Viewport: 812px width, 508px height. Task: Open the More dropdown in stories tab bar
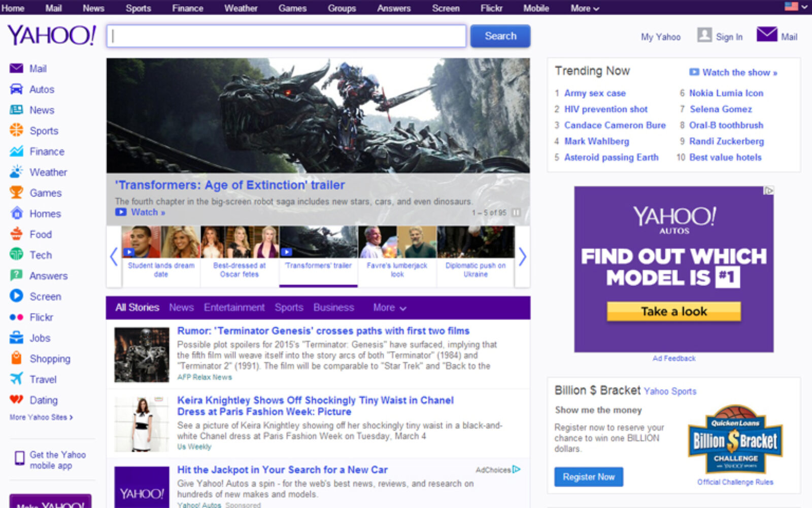(x=389, y=308)
